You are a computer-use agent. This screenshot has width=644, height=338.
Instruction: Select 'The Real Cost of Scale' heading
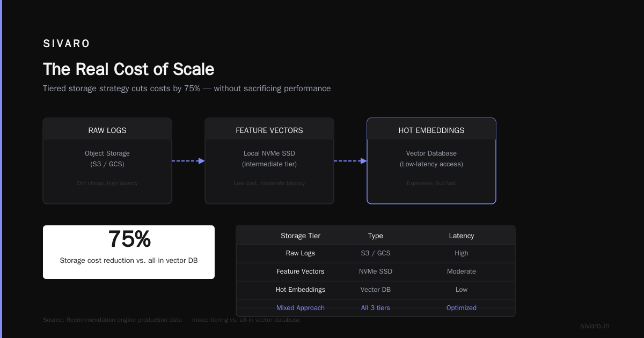[x=128, y=69]
